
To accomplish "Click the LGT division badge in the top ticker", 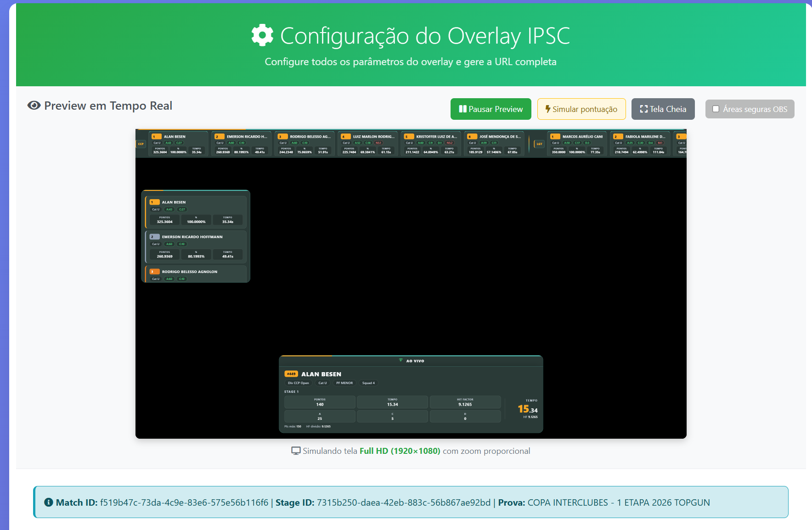I will click(x=539, y=144).
